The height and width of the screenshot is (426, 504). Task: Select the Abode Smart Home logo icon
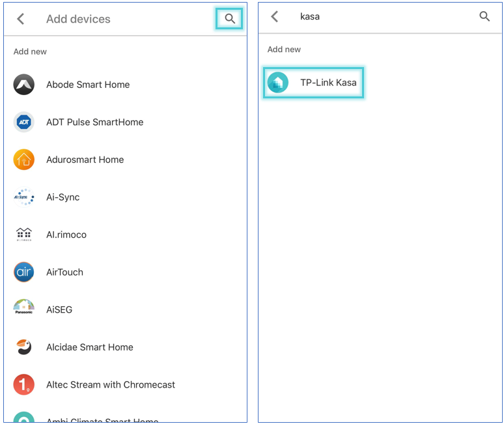pos(24,85)
